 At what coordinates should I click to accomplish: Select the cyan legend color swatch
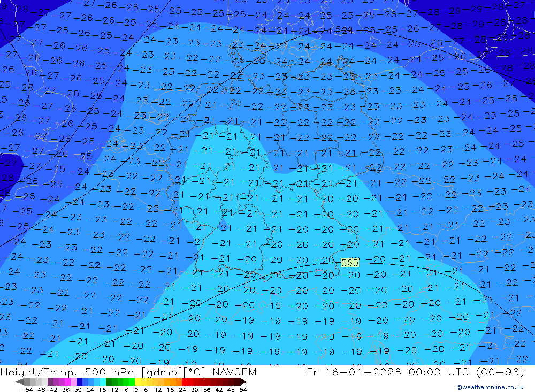pos(103,382)
